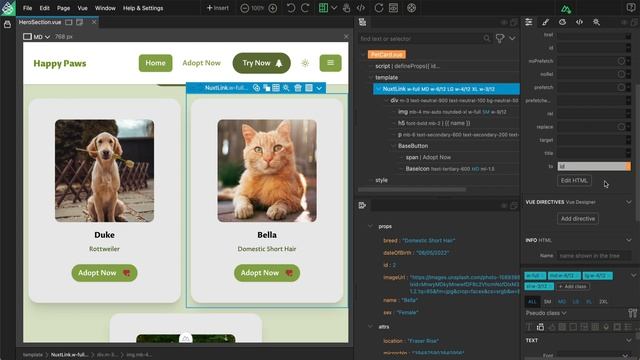
Task: Click the Home button in the preview
Action: 156,63
